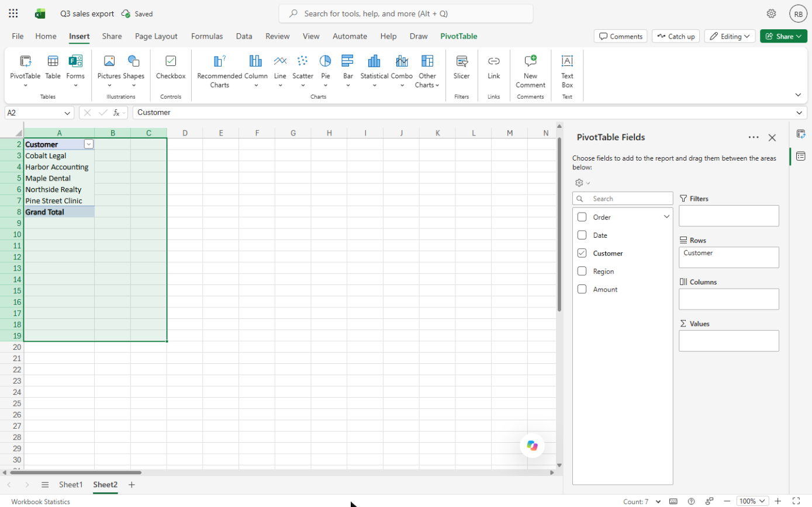Open the Other Charts dropdown
This screenshot has height=507, width=812.
(427, 71)
